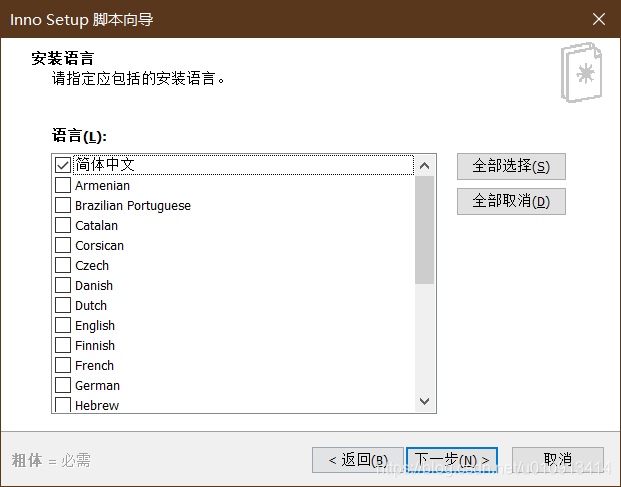Screen dimensions: 621x487
Task: Cancel the wizard with 取消 button
Action: click(x=558, y=460)
